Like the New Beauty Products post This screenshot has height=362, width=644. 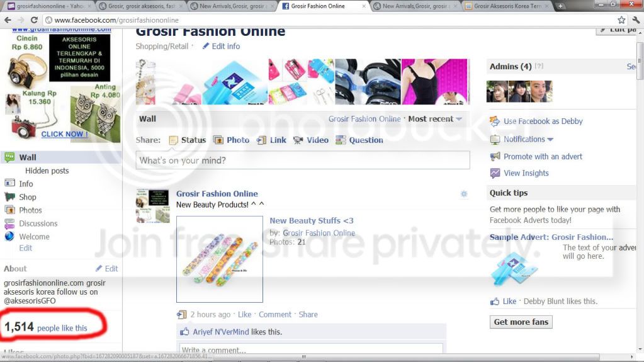pyautogui.click(x=244, y=314)
